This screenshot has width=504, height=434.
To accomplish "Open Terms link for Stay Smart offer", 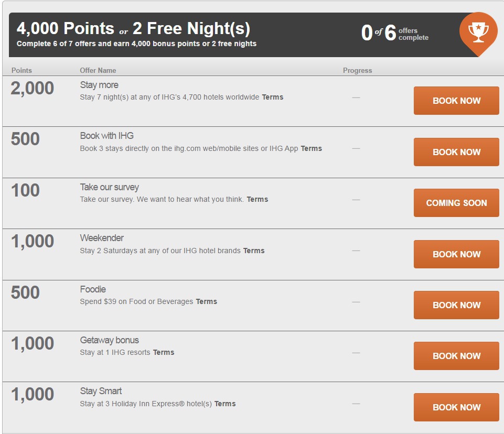I will coord(225,404).
